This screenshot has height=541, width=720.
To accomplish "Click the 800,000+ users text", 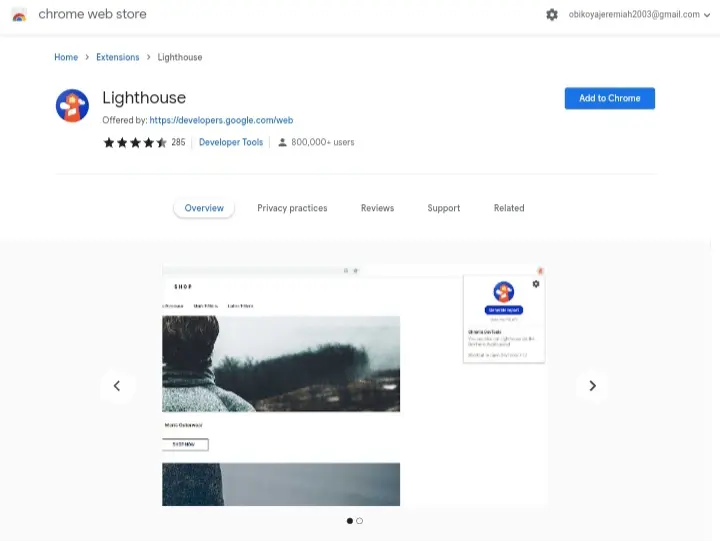I will point(323,142).
